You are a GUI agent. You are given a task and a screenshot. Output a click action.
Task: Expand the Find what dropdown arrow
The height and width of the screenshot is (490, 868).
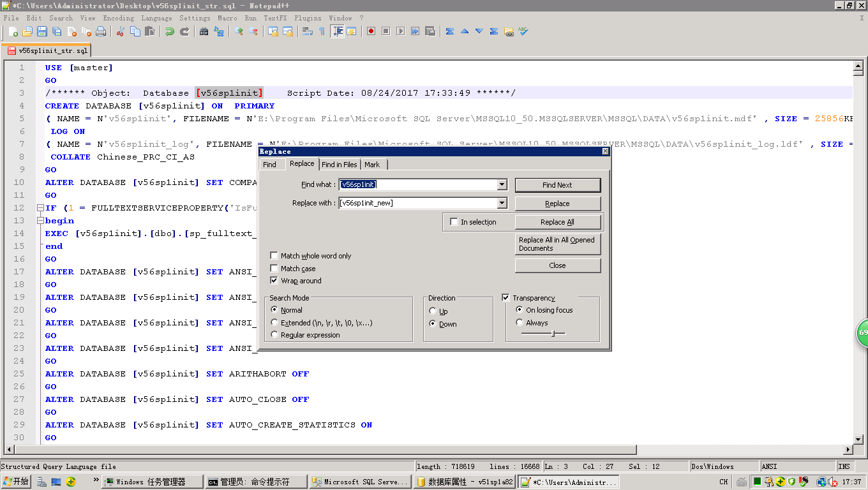pos(502,185)
